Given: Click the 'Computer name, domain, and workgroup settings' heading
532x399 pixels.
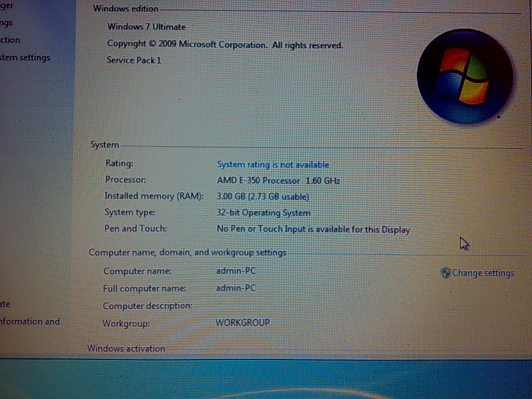Looking at the screenshot, I should coord(188,252).
